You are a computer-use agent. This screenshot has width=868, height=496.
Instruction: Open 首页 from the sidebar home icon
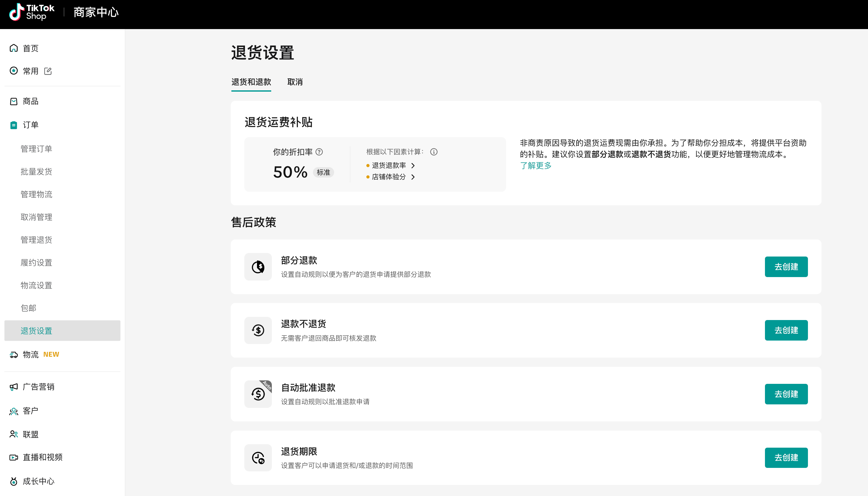[14, 48]
